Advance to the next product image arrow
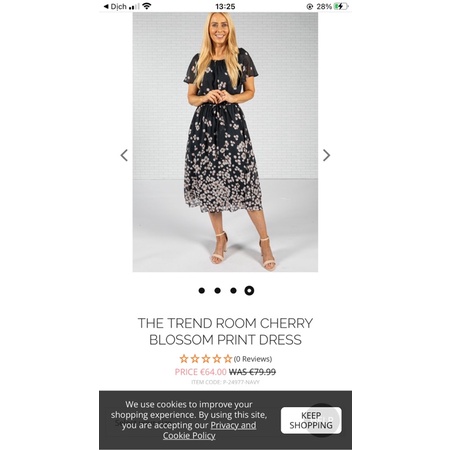Screen dimensions: 450x450 pos(326,155)
